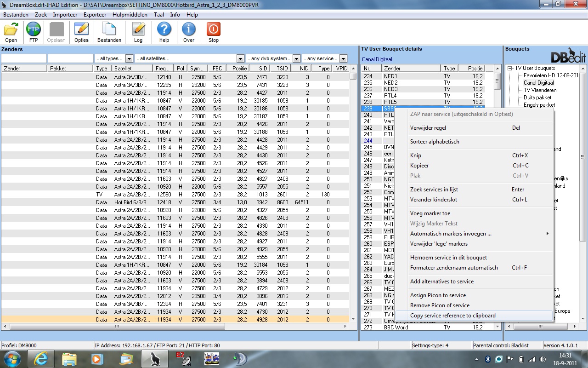This screenshot has height=368, width=588.
Task: Choose Zoek services in lijst
Action: click(475, 190)
